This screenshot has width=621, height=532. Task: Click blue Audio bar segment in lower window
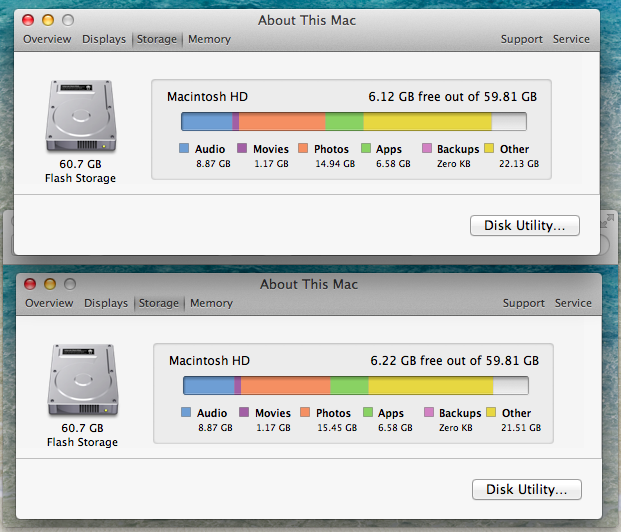209,385
